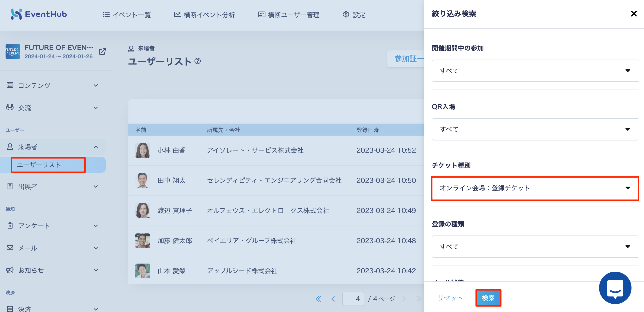Open the 開催期間中の参加 dropdown
This screenshot has width=644, height=312.
(x=535, y=70)
